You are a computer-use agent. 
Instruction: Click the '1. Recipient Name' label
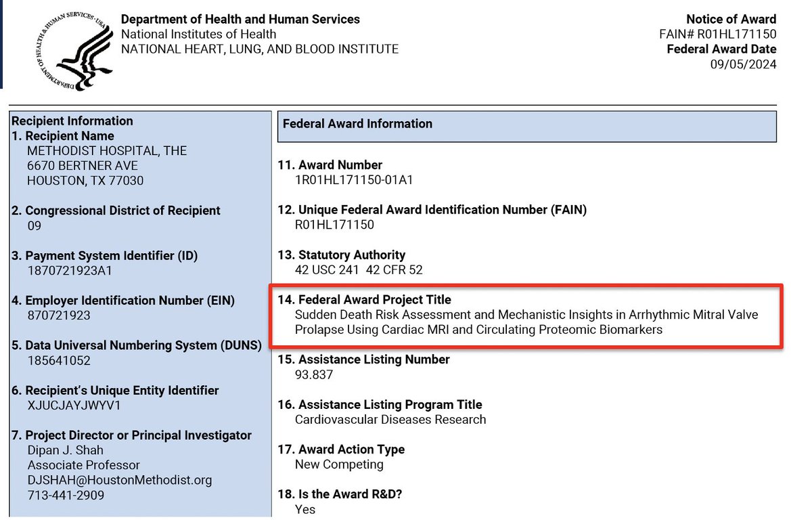[64, 136]
